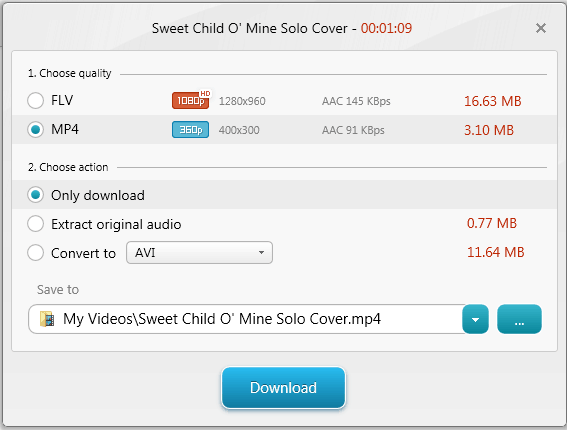The height and width of the screenshot is (430, 567).
Task: Open the AVI format dropdown
Action: [x=199, y=252]
